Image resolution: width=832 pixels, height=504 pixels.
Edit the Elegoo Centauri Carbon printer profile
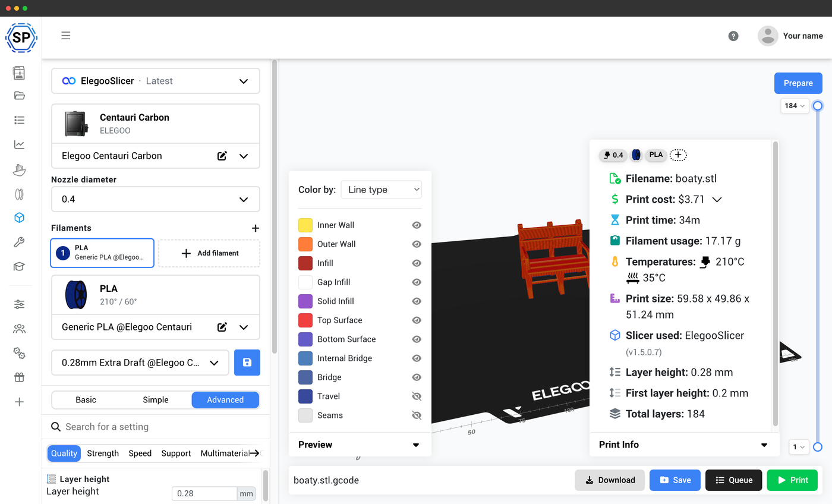click(x=222, y=156)
